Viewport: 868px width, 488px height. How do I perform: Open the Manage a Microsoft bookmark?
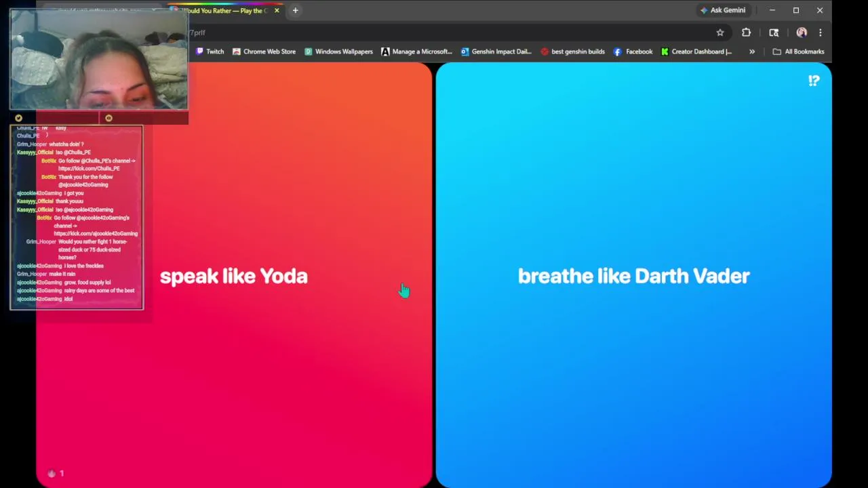(x=416, y=52)
